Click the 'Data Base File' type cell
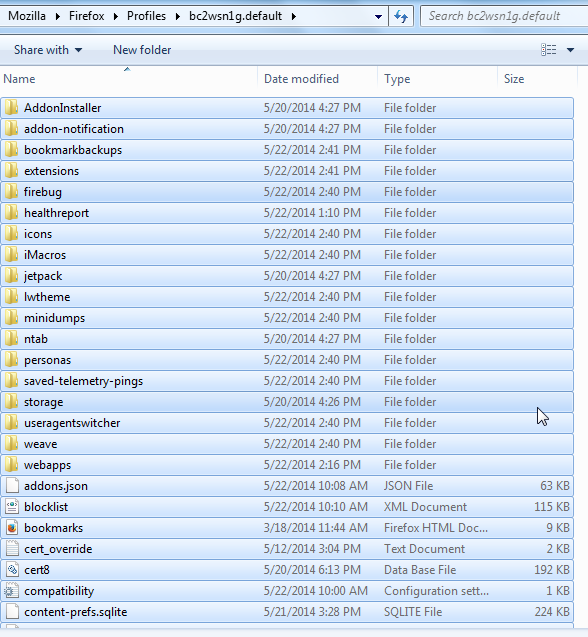588x637 pixels. (420, 570)
